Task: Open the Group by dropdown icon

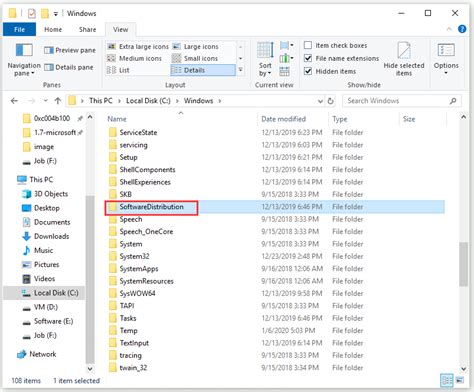Action: pyautogui.click(x=287, y=45)
